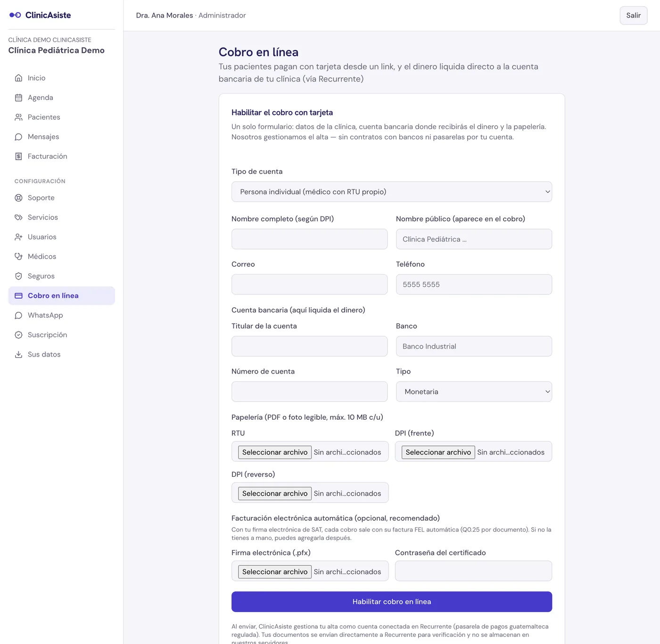Select Cobro en línea menu item
660x644 pixels.
(62, 296)
